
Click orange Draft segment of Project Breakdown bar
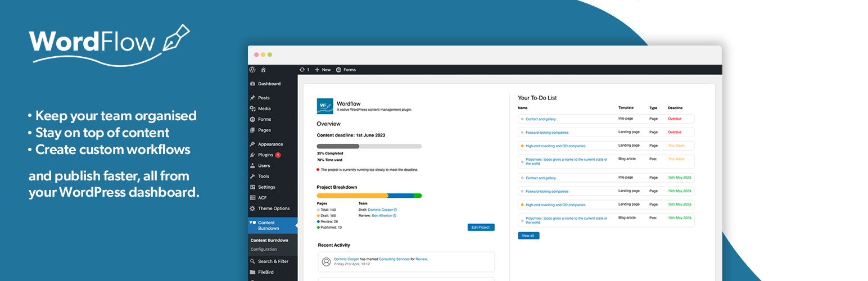pos(352,196)
